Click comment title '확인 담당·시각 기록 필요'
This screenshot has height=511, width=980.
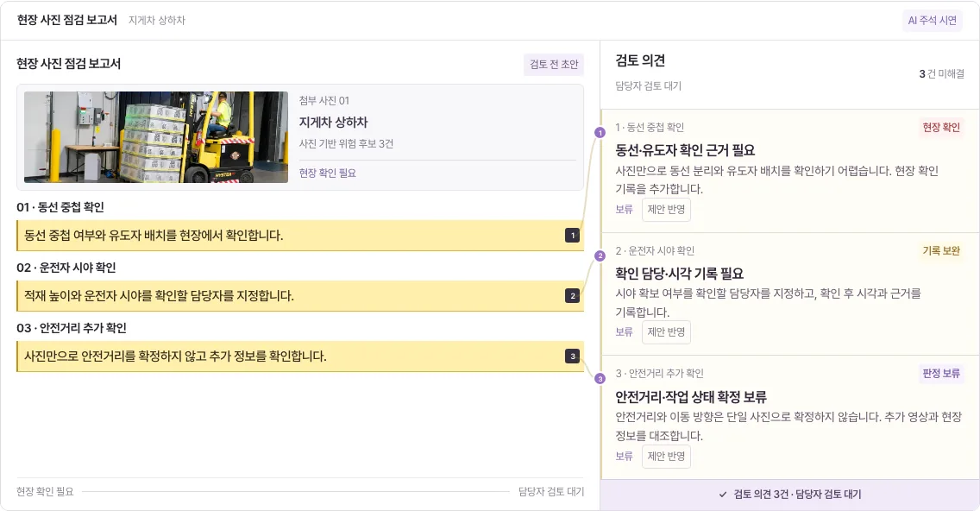[680, 274]
